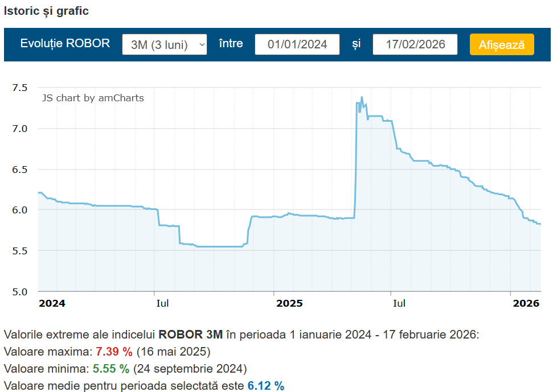Click the Evoluție ROBOR label in the blue bar
The width and height of the screenshot is (557, 392).
(x=65, y=44)
